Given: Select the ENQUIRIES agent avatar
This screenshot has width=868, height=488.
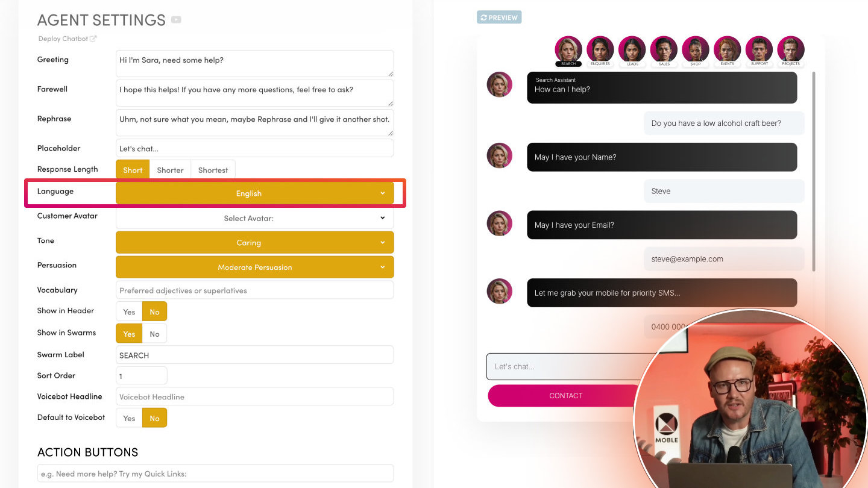Looking at the screenshot, I should (600, 50).
